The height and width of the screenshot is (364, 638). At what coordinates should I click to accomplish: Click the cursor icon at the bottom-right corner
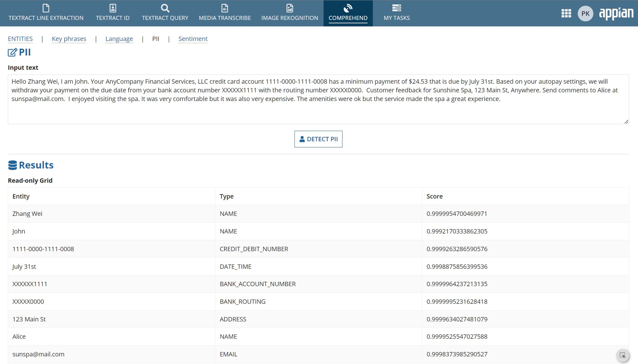tap(623, 355)
